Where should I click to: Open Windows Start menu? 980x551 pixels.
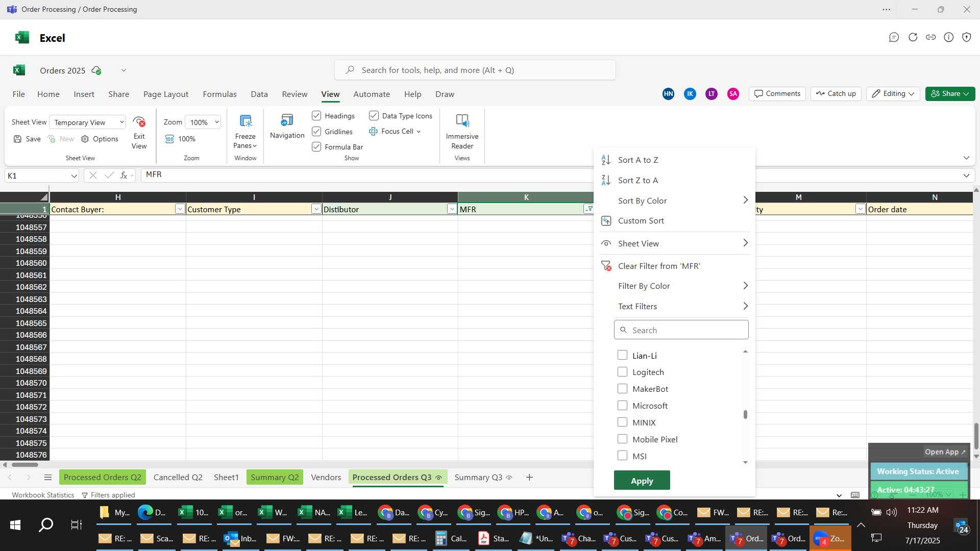15,524
